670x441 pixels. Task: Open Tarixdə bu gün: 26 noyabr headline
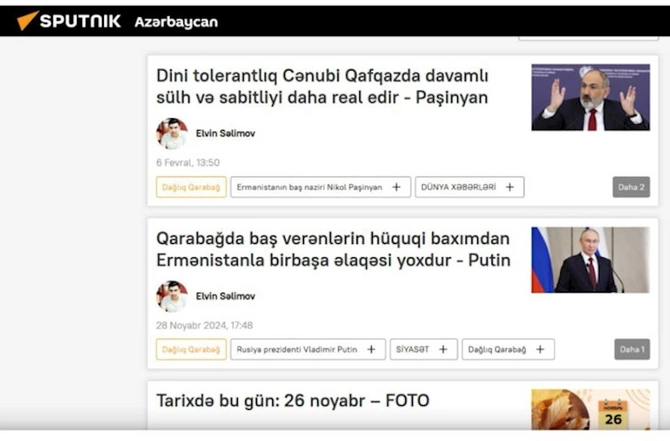[293, 401]
